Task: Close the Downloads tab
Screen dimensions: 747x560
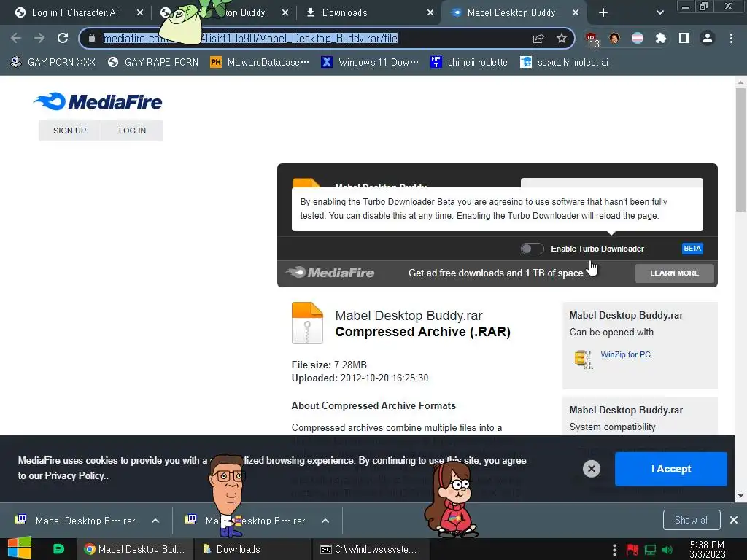Action: click(x=430, y=12)
